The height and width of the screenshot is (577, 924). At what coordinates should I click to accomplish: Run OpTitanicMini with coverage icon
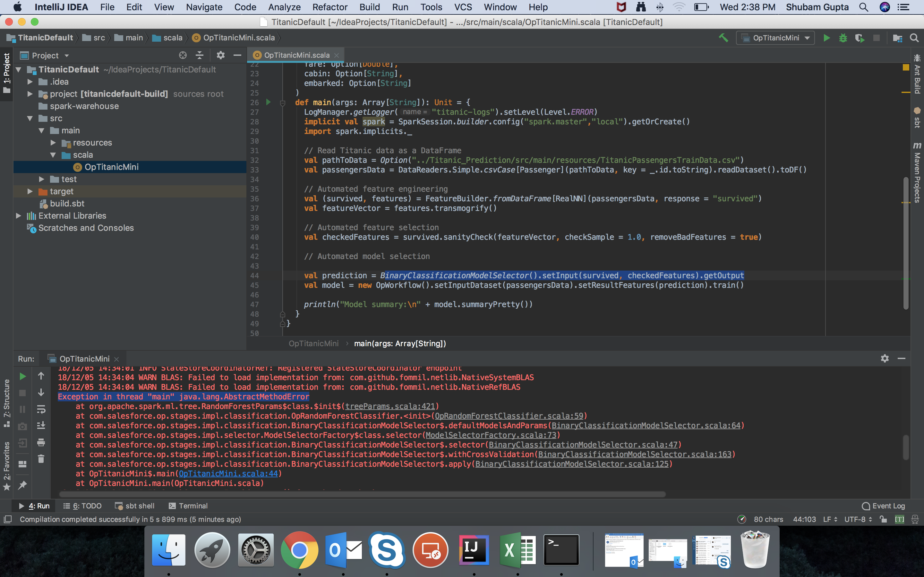pos(860,38)
